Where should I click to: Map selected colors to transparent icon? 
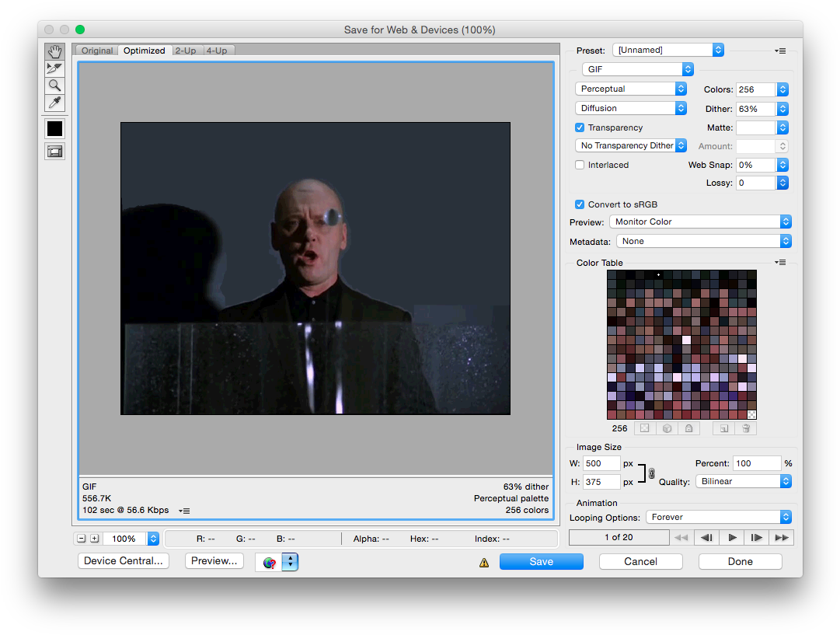[x=645, y=428]
